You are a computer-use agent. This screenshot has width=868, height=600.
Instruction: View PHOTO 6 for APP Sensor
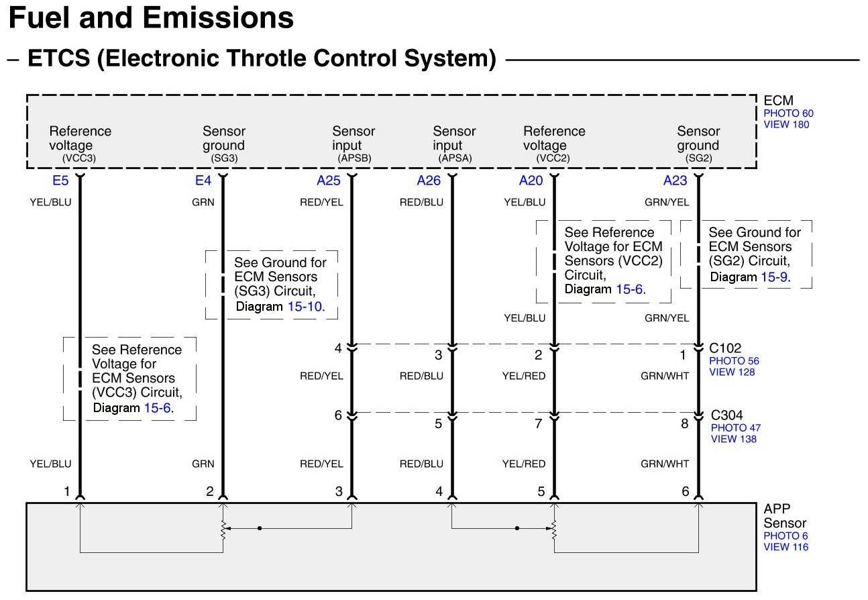[785, 536]
